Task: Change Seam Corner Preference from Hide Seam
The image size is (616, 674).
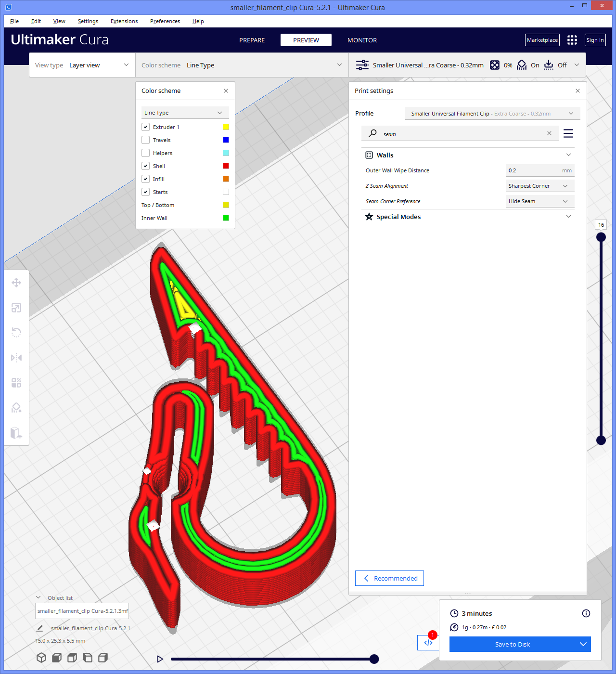Action: (539, 201)
